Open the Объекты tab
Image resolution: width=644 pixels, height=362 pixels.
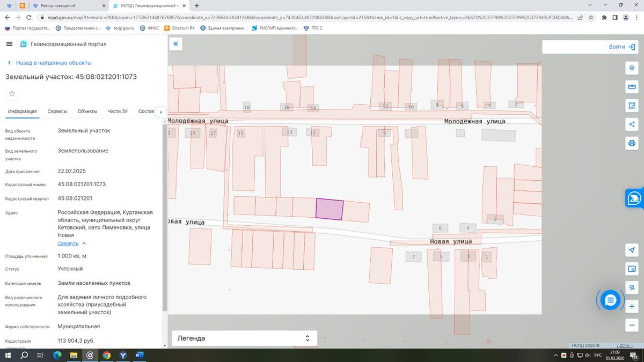pos(87,112)
